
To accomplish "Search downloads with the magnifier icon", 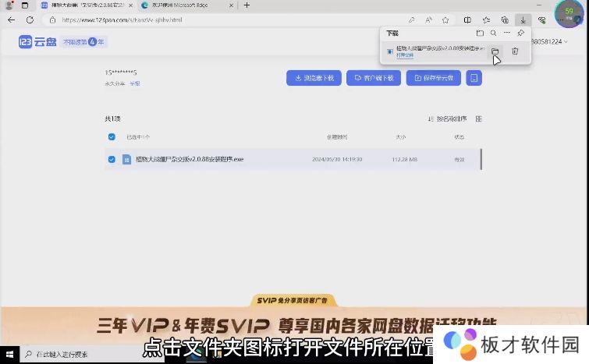I will (x=493, y=34).
